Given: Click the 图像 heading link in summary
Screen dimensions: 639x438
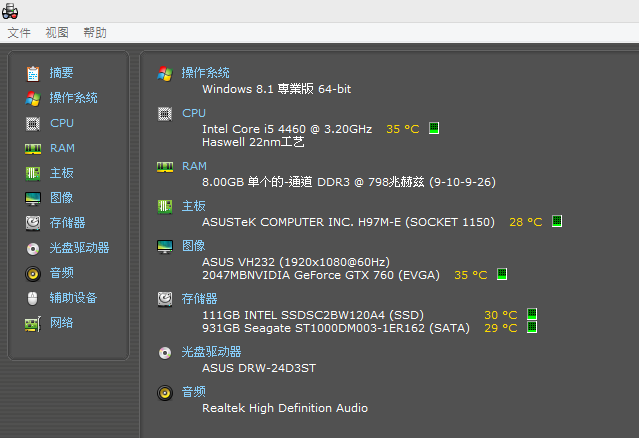Looking at the screenshot, I should point(194,246).
